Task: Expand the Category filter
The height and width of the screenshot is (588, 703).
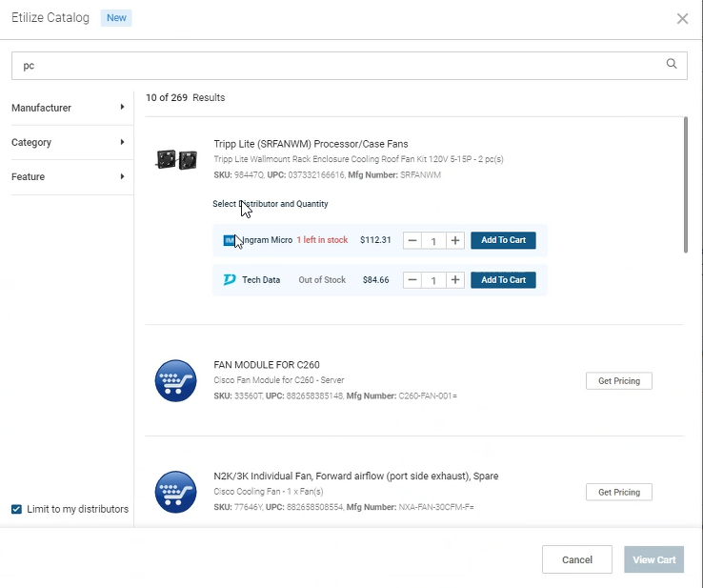Action: (67, 142)
